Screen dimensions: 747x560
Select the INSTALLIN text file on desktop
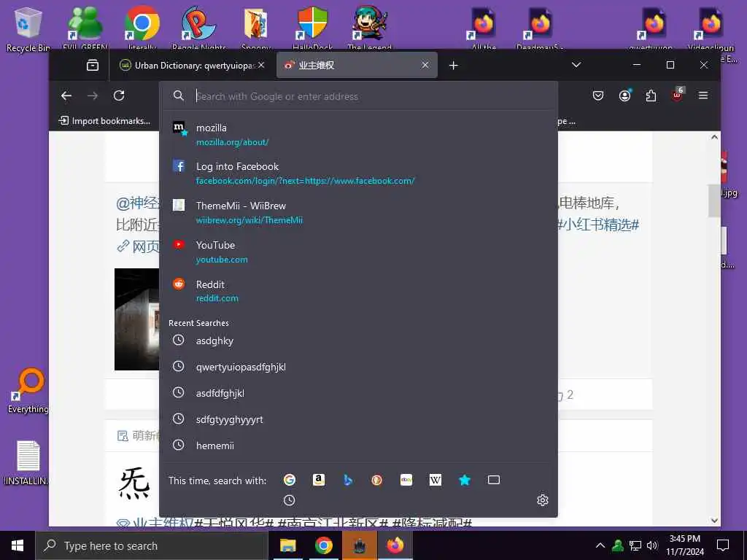tap(28, 462)
